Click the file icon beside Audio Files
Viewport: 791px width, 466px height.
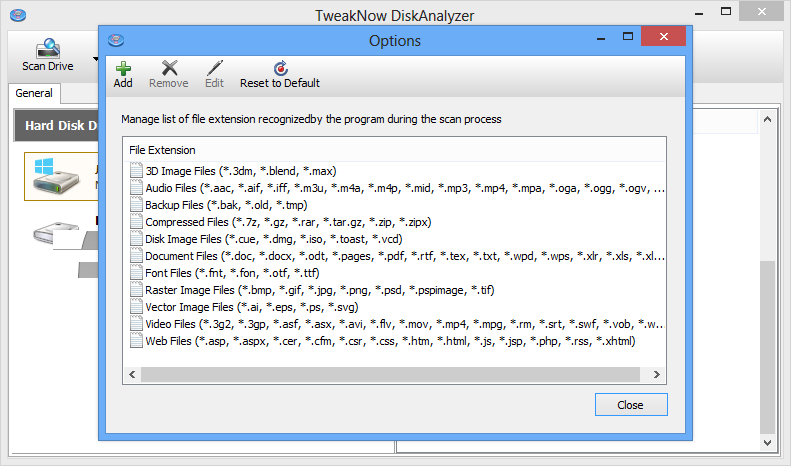[136, 188]
